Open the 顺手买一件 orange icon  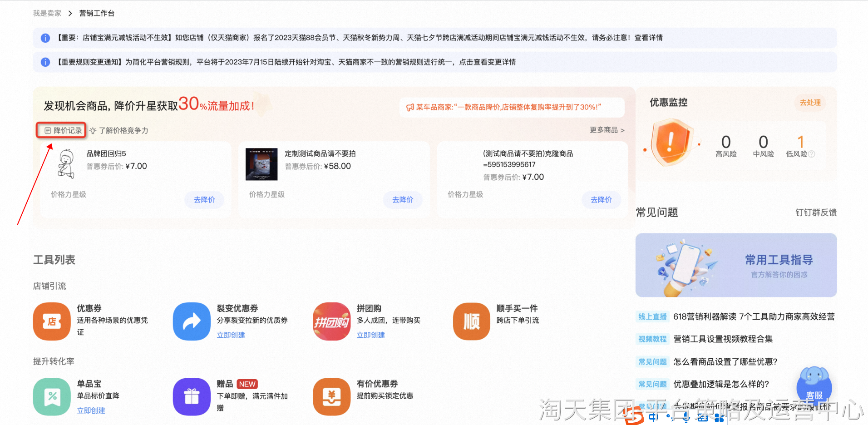point(472,321)
